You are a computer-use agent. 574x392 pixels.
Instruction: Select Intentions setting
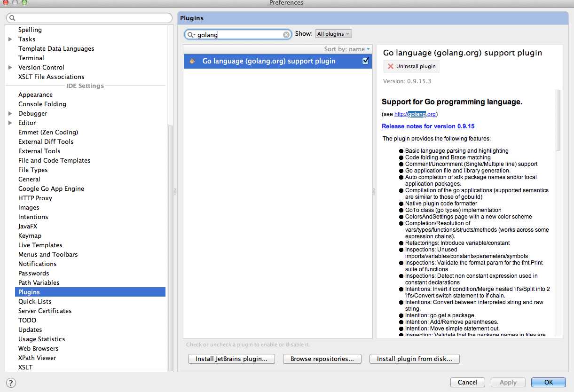tap(33, 217)
